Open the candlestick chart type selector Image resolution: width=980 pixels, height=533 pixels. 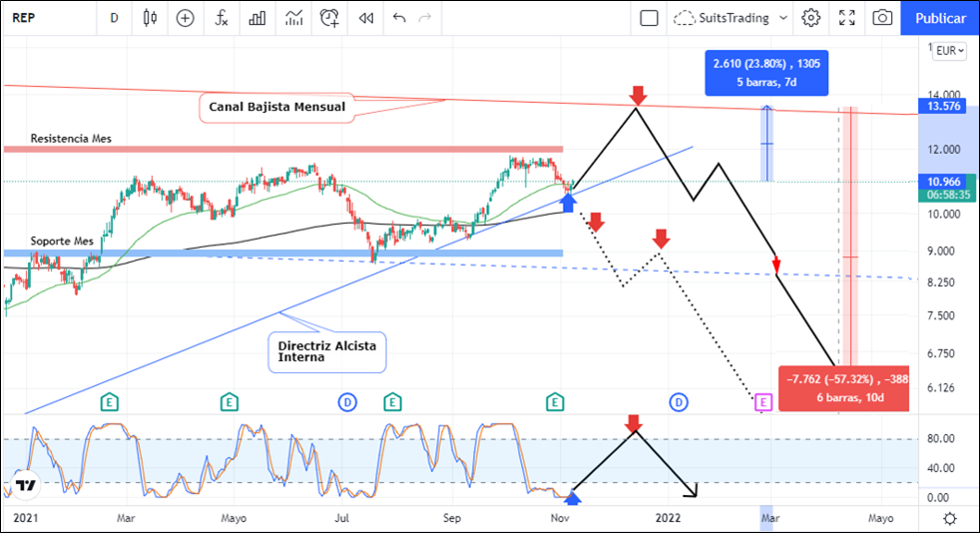151,18
